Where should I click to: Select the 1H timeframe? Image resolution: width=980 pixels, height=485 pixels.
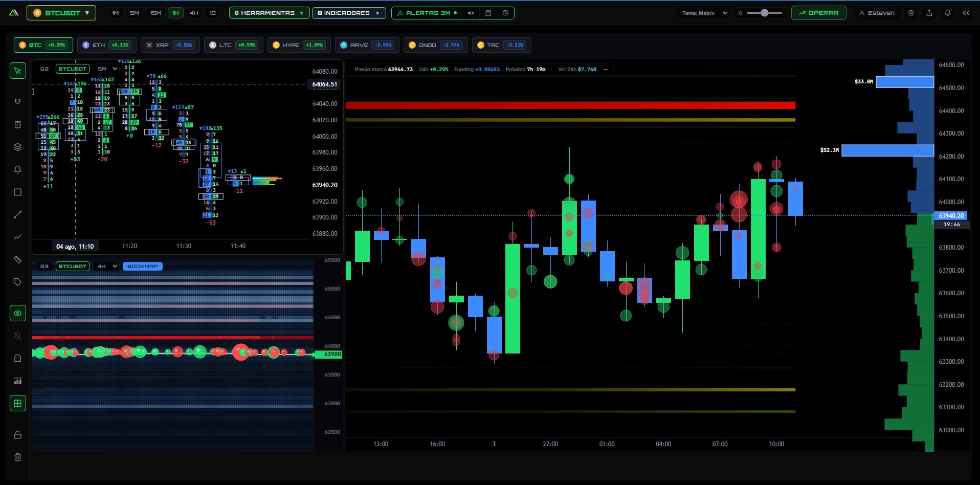tap(176, 13)
